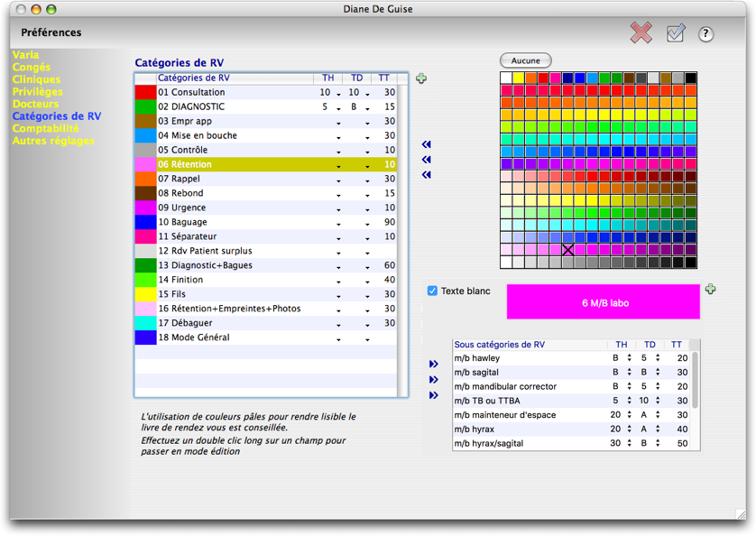Select the m/b hyrax/sagital subcategory

point(572,443)
